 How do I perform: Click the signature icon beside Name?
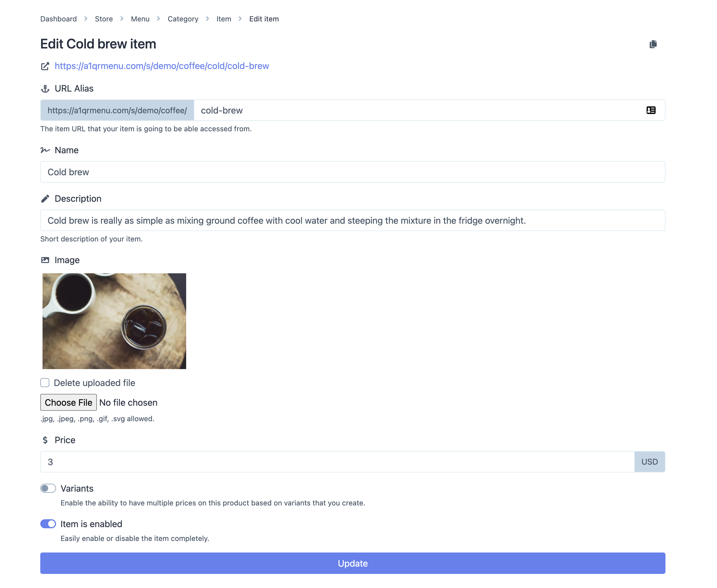45,150
